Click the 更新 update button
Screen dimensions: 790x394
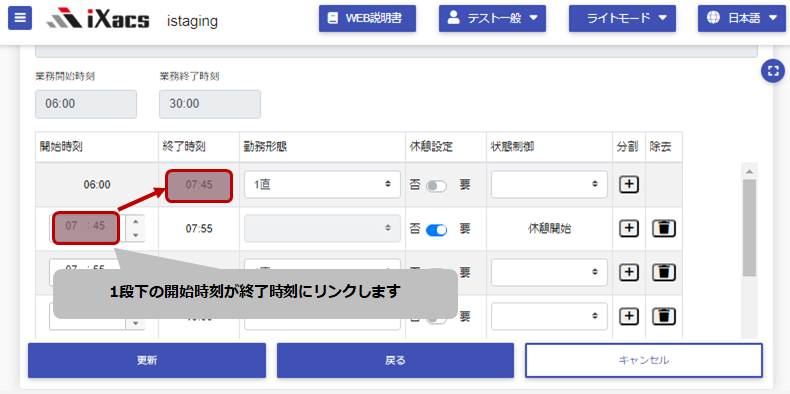coord(147,360)
